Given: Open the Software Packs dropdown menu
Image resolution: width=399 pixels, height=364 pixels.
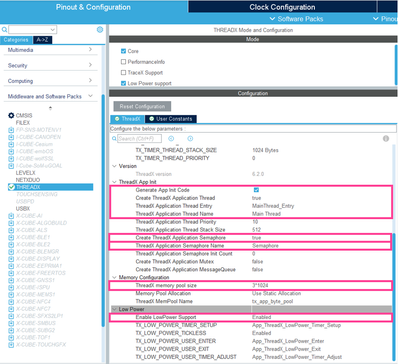Looking at the screenshot, I should [x=296, y=19].
